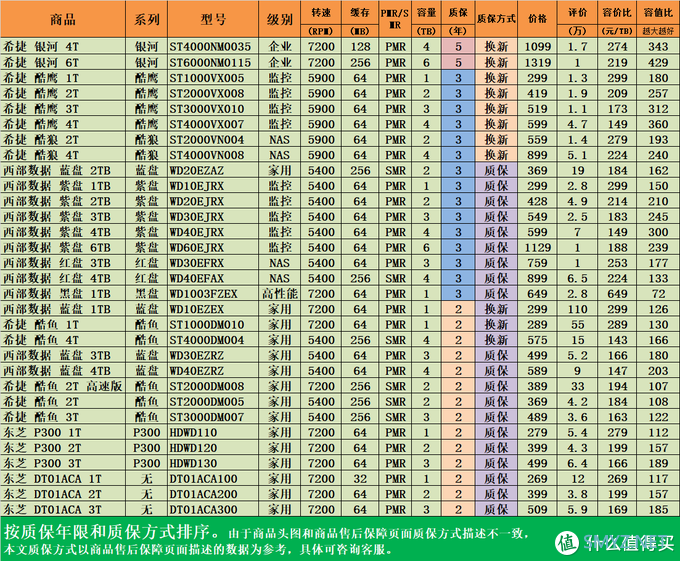
Task: Select model cell WD30EJRX
Action: (x=197, y=216)
